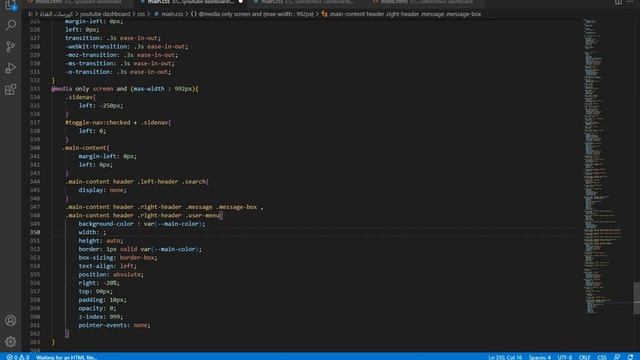
Task: Click '-webkit-transition: .3s ease-in-out;' line
Action: click(x=127, y=47)
